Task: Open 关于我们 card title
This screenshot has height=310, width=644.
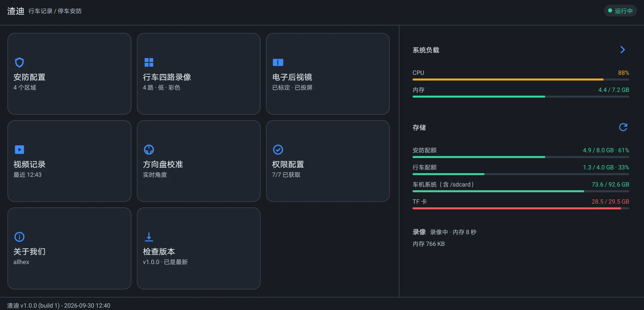Action: 30,252
